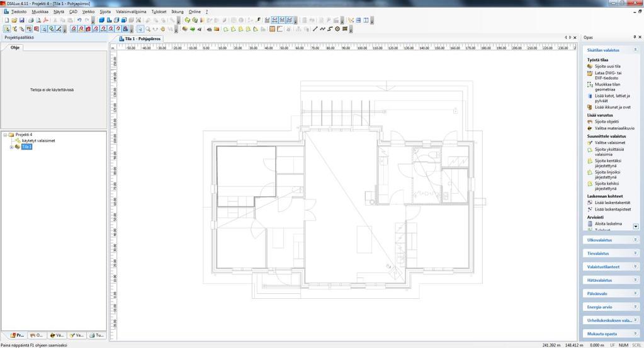Switch to the Tila 1 - Pohjapiirros tab
The image size is (644, 348).
pyautogui.click(x=140, y=38)
